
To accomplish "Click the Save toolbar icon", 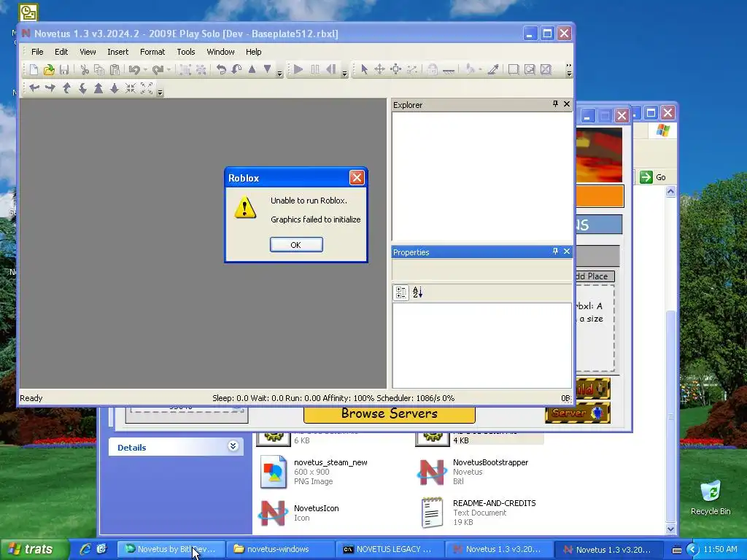I will click(64, 69).
